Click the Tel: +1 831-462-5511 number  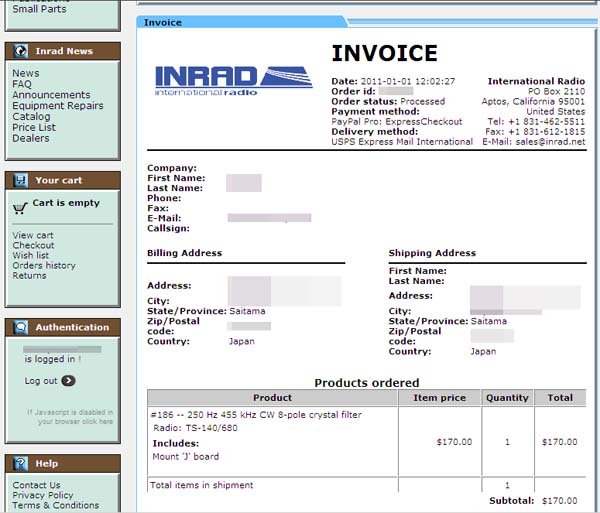[536, 122]
